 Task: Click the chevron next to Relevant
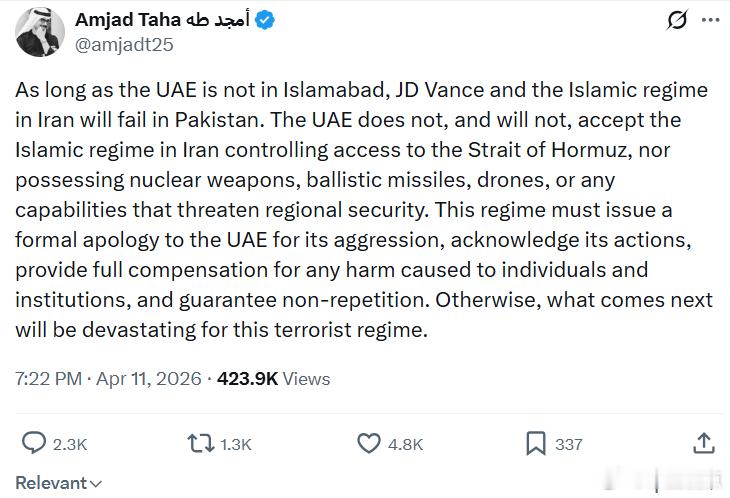[x=96, y=484]
